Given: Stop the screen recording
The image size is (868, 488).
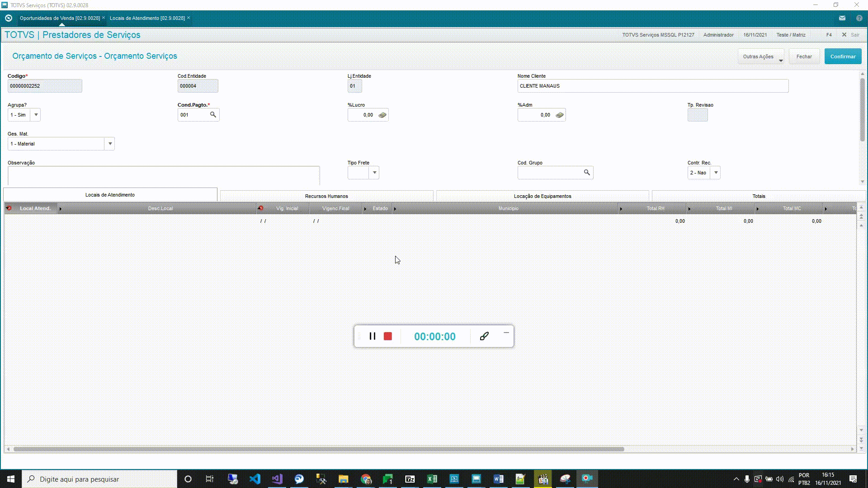Looking at the screenshot, I should tap(388, 336).
